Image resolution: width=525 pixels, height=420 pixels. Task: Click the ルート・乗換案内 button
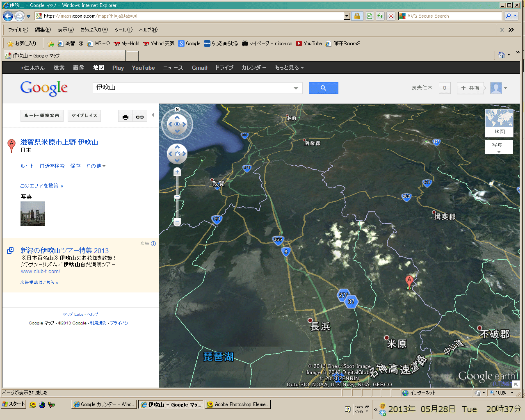(42, 116)
